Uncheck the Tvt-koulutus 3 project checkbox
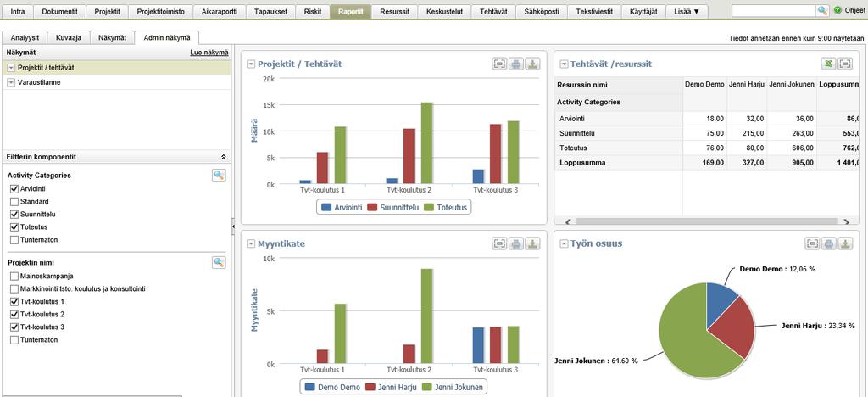 (x=14, y=327)
